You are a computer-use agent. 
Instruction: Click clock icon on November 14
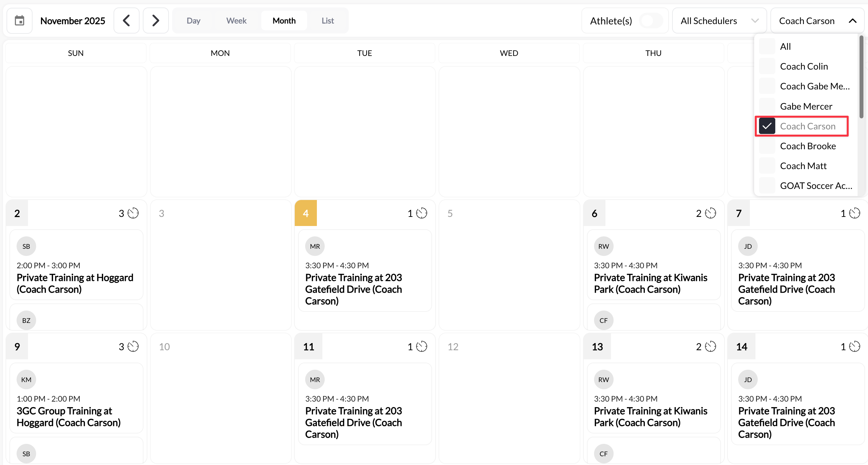tap(855, 347)
